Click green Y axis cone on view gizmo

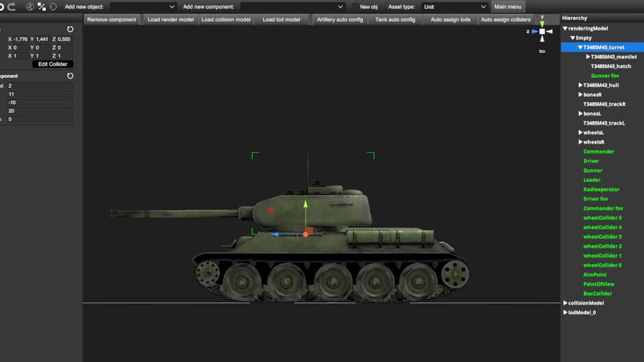pyautogui.click(x=542, y=24)
